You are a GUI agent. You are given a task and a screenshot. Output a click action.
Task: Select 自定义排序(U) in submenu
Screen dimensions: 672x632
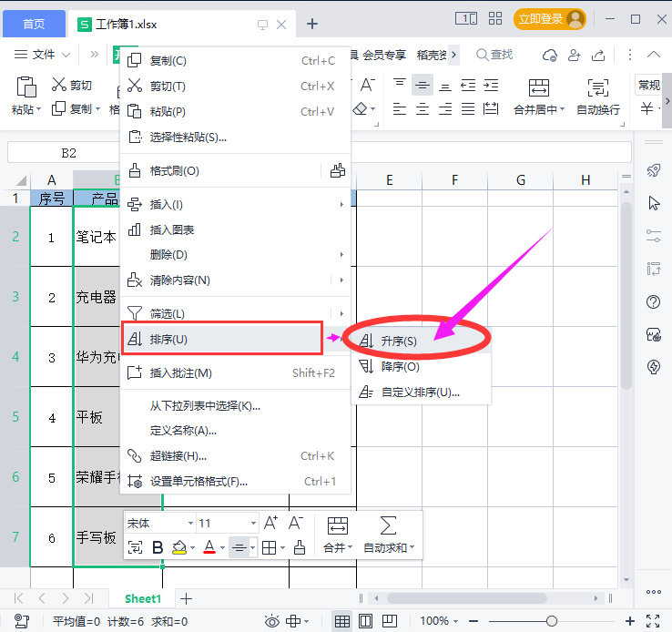pos(421,392)
